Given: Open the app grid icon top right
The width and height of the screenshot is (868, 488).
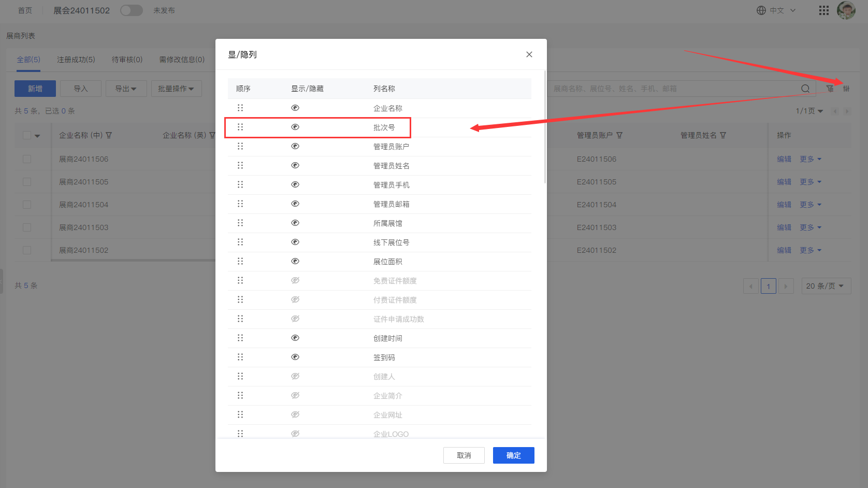Looking at the screenshot, I should pyautogui.click(x=823, y=10).
